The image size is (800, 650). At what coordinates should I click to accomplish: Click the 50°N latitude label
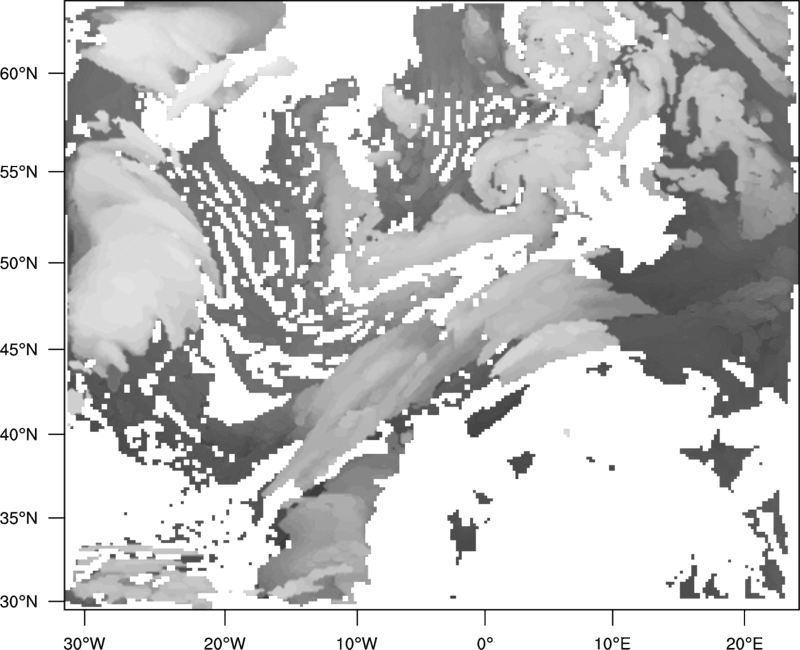19,263
